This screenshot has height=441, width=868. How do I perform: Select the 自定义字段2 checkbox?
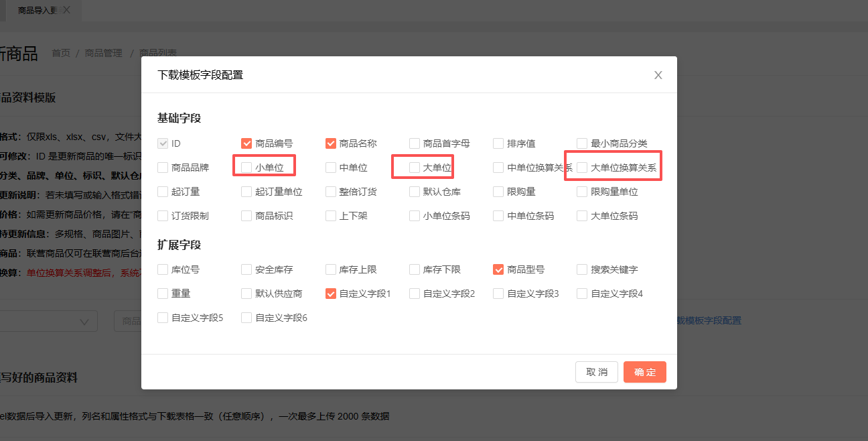[415, 294]
